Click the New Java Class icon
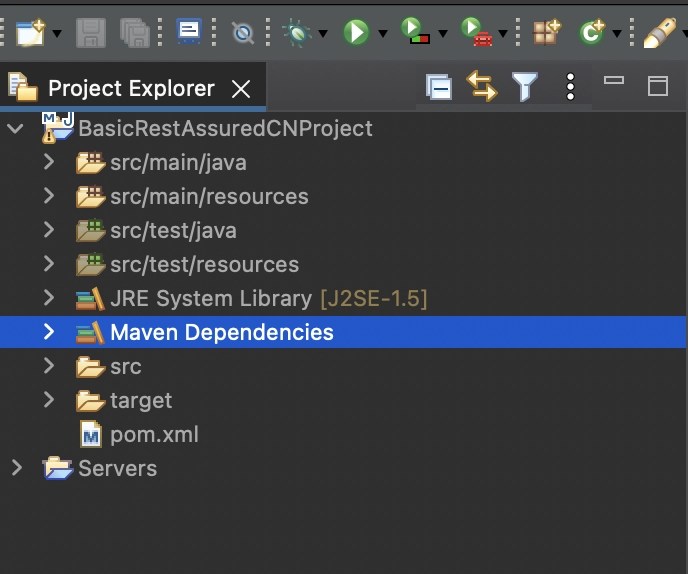This screenshot has height=574, width=688. coord(592,32)
